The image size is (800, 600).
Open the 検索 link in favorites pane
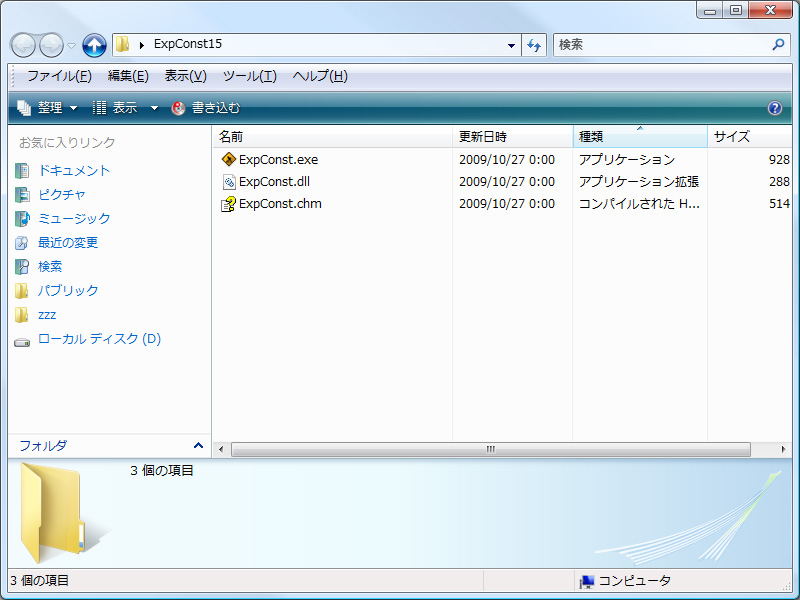[50, 266]
